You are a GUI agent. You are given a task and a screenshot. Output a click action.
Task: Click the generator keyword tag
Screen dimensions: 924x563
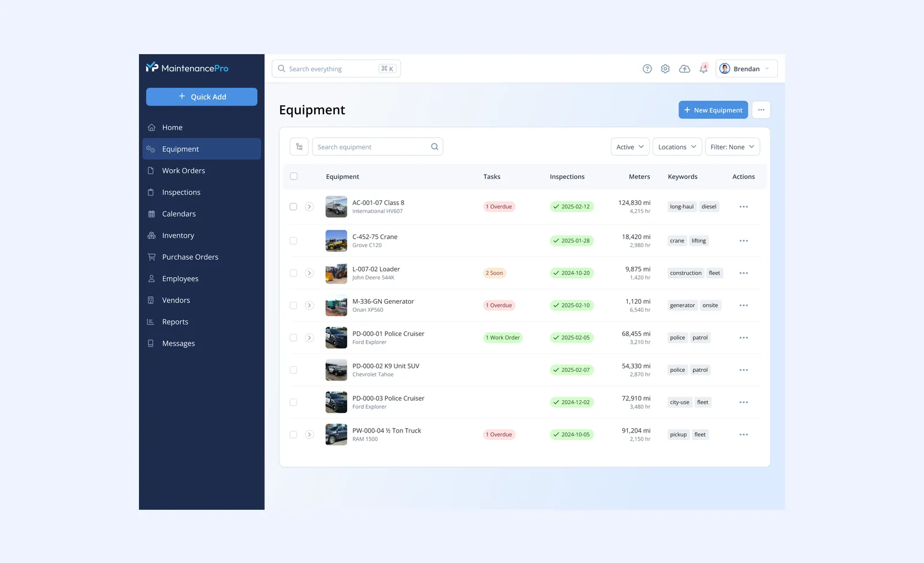tap(683, 305)
